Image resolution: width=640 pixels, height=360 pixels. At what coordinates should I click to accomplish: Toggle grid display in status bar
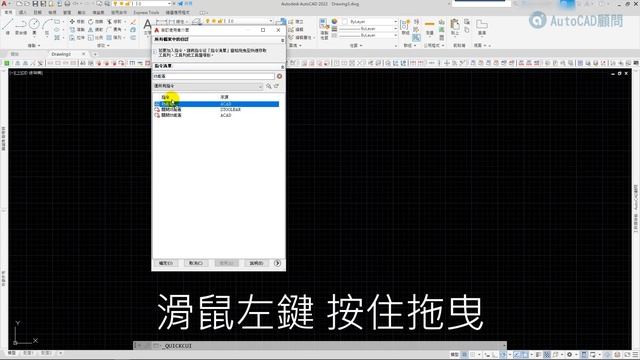(464, 355)
